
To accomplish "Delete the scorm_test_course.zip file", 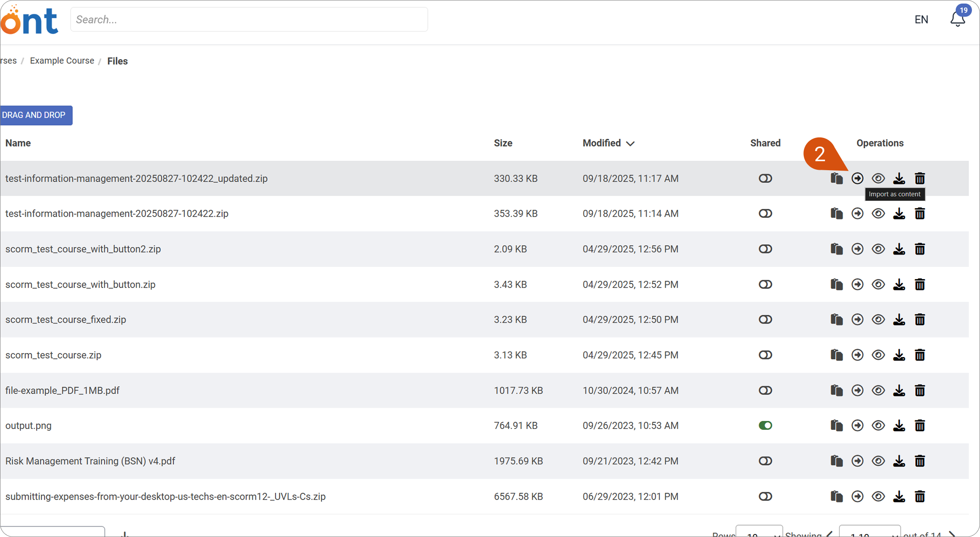I will [920, 355].
